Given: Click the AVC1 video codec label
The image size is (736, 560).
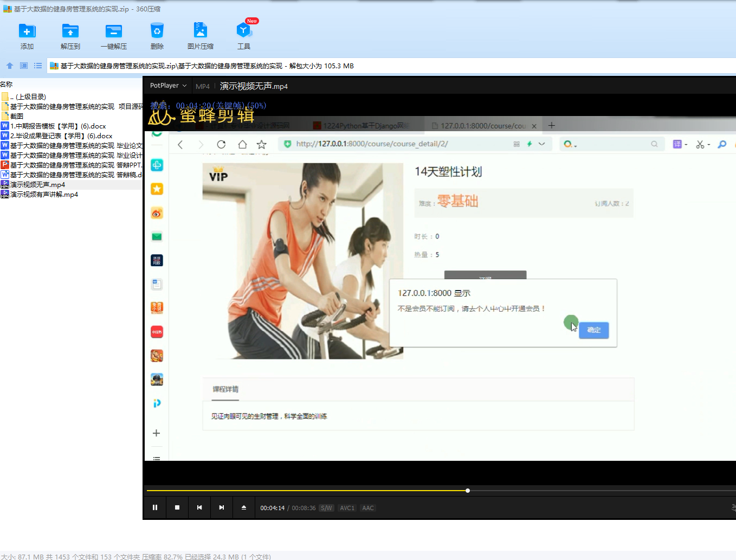Looking at the screenshot, I should (x=347, y=508).
